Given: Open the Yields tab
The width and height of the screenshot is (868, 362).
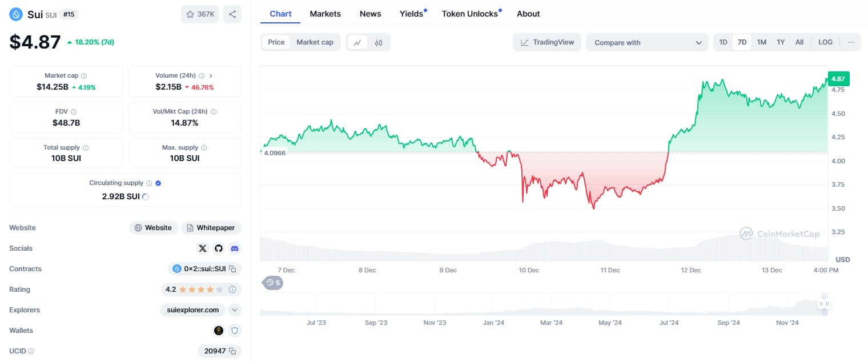Looking at the screenshot, I should tap(412, 14).
